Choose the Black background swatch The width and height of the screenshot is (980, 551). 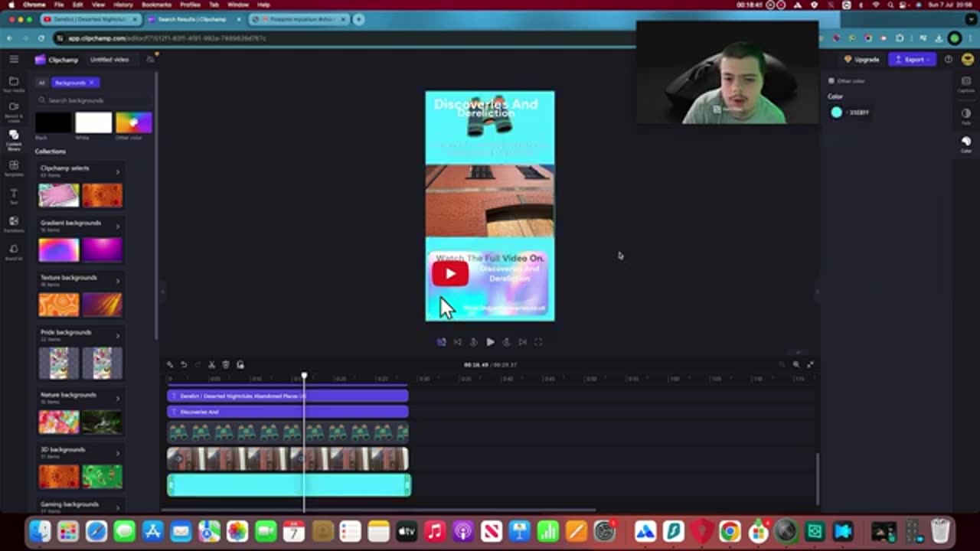(x=54, y=122)
